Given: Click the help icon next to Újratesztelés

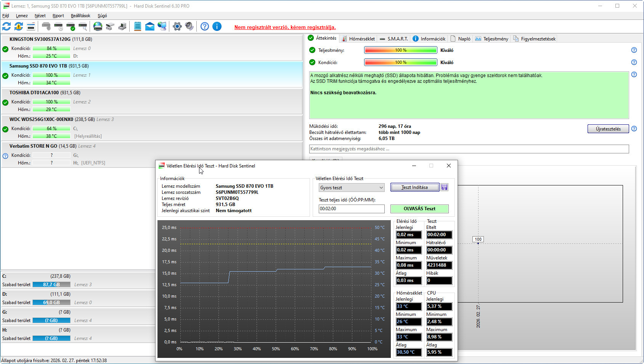Looking at the screenshot, I should [634, 129].
